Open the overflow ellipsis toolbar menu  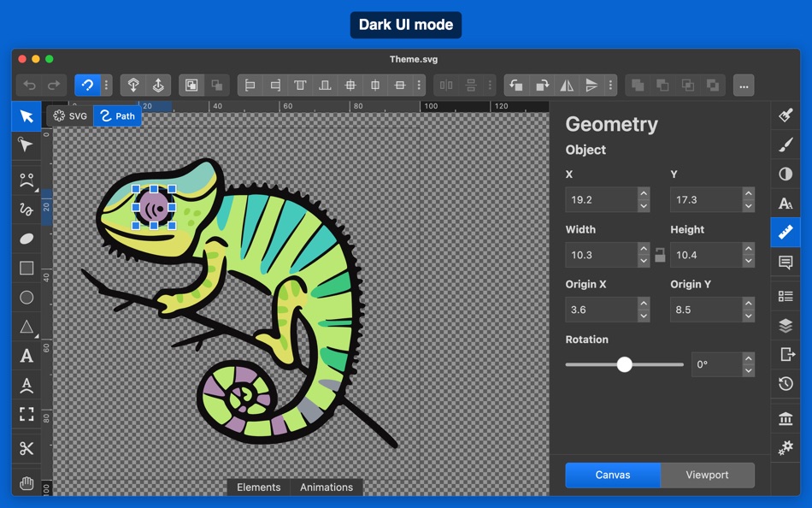click(x=743, y=85)
